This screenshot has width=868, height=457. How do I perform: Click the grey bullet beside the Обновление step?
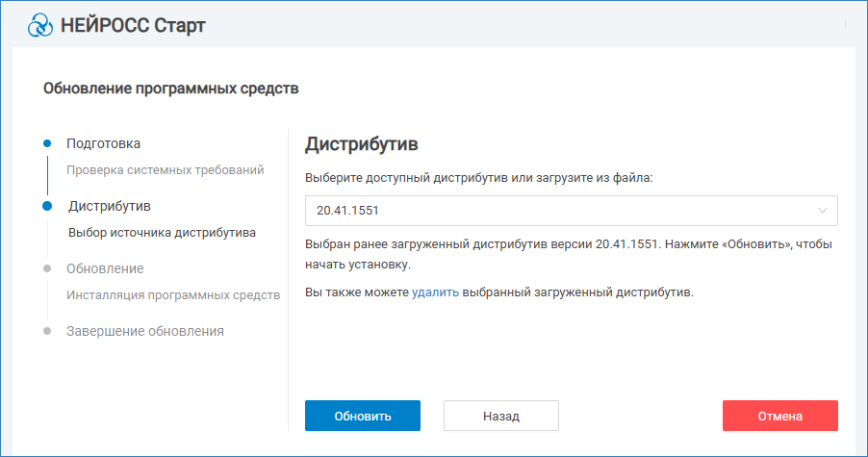(x=47, y=268)
